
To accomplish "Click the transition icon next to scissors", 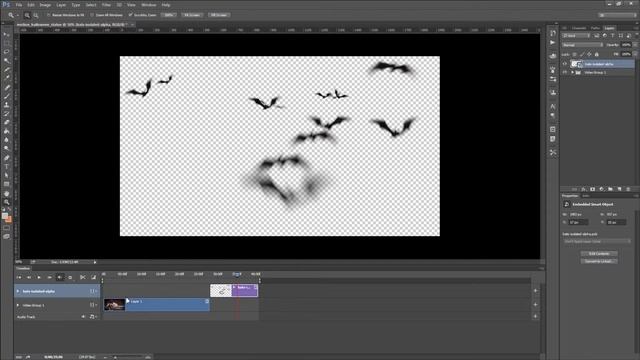I will [x=93, y=278].
